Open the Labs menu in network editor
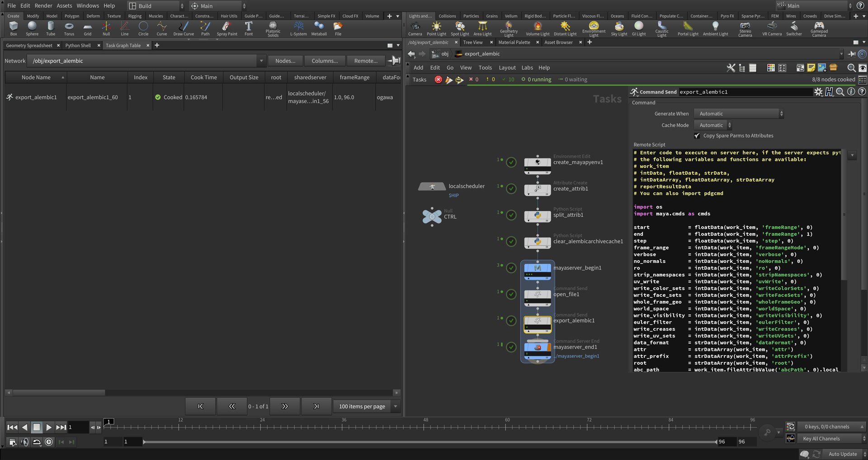The width and height of the screenshot is (868, 460). [x=527, y=68]
